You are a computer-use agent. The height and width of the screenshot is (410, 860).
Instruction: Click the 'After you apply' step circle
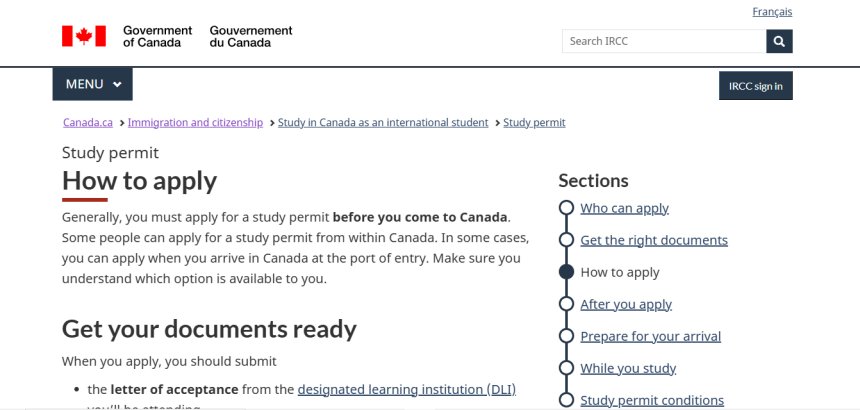pyautogui.click(x=566, y=304)
